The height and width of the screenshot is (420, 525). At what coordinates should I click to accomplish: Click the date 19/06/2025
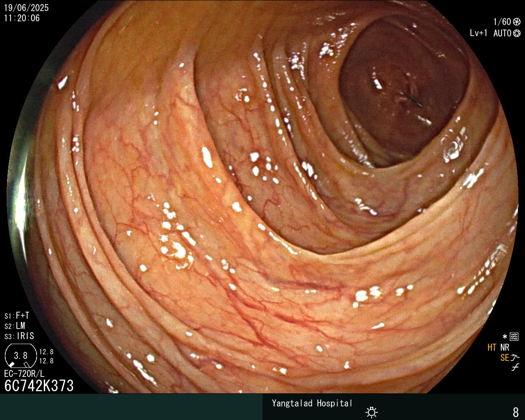[x=26, y=8]
